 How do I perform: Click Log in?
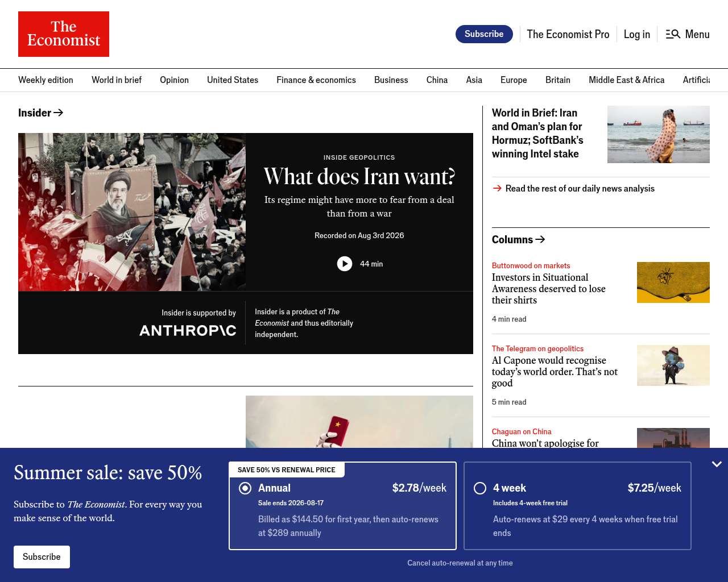tap(637, 34)
